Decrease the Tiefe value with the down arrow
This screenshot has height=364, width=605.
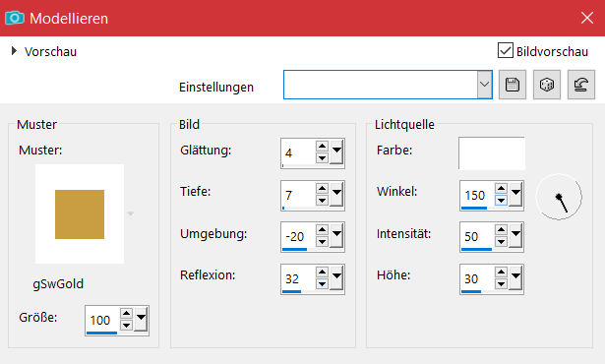322,201
